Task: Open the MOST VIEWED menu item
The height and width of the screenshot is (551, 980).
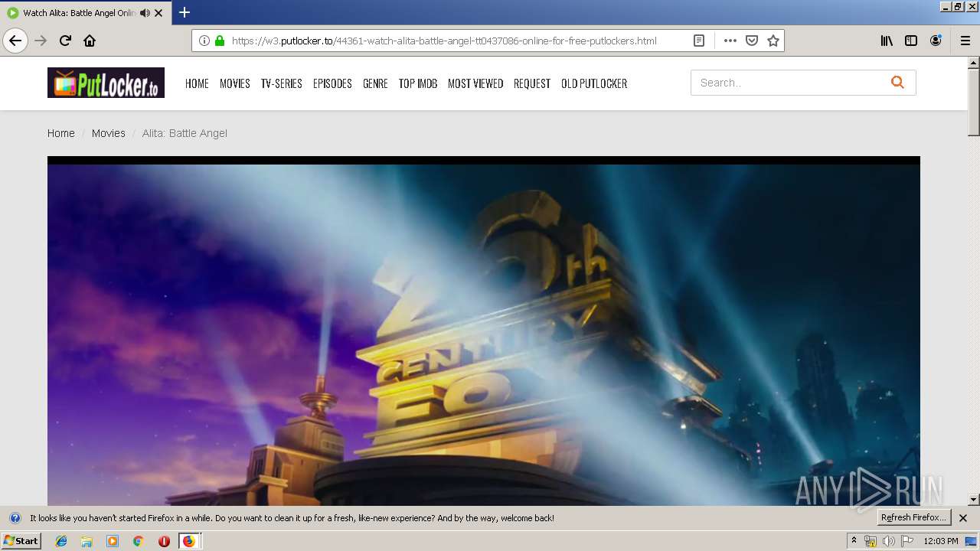Action: pyautogui.click(x=475, y=83)
